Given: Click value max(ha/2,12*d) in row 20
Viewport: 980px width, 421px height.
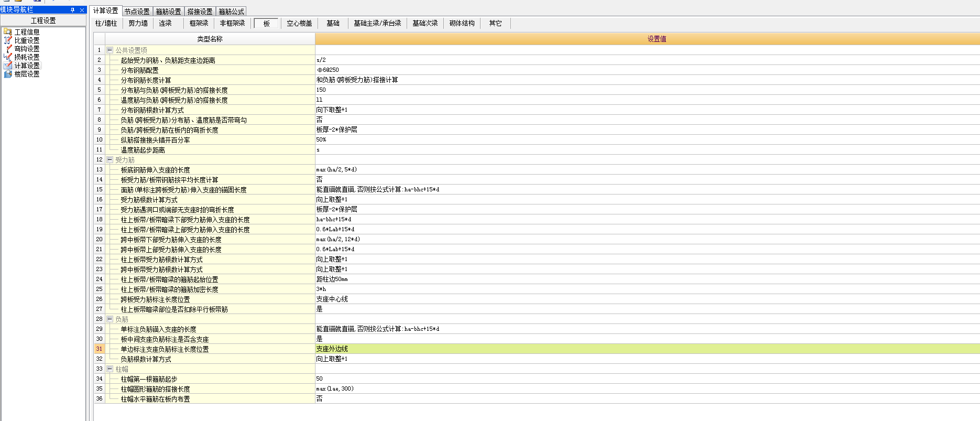Looking at the screenshot, I should click(x=648, y=240).
